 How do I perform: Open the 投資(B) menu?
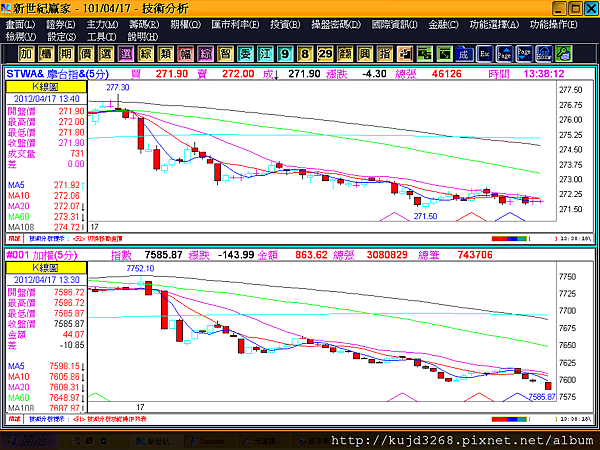tap(285, 25)
